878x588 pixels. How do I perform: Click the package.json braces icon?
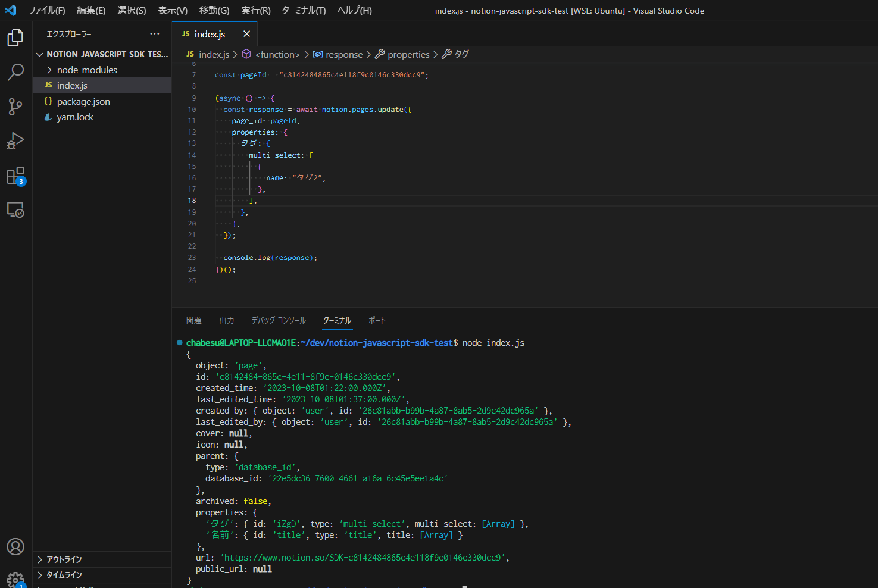(x=48, y=101)
